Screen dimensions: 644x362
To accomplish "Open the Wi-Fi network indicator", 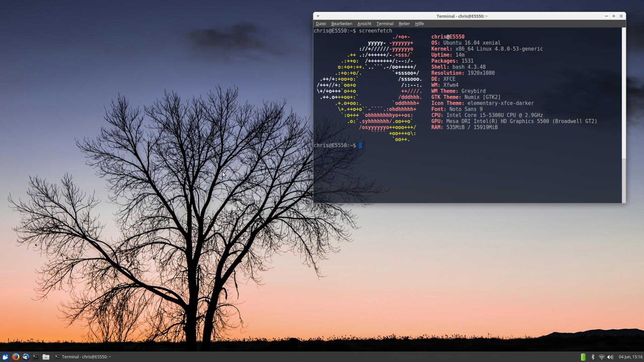I will coord(601,357).
